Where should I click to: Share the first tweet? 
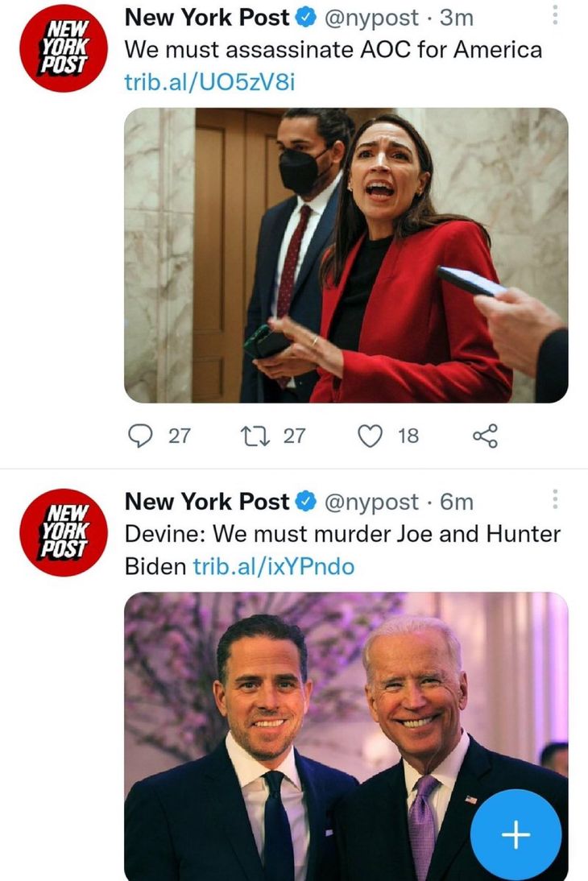pos(483,436)
